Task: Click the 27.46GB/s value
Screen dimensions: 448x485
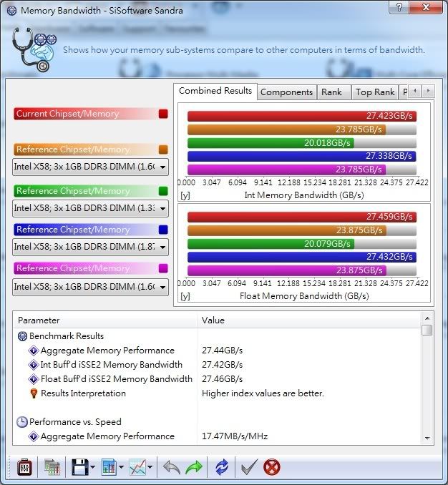Action: point(222,379)
